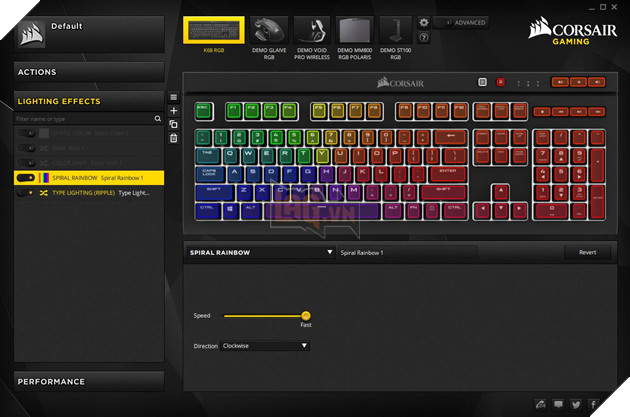
Task: Click the Tab key on keyboard preview
Action: (208, 156)
